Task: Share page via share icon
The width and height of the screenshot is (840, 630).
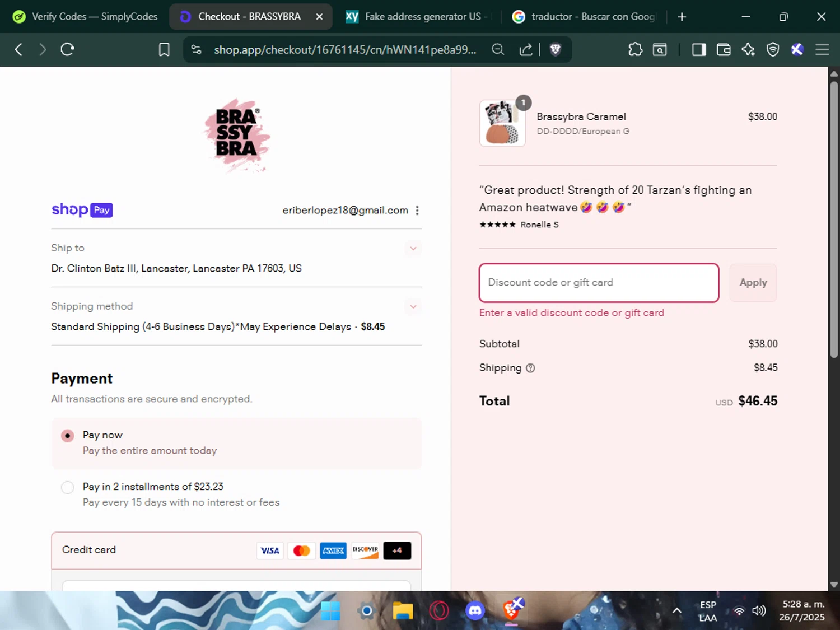Action: 526,50
